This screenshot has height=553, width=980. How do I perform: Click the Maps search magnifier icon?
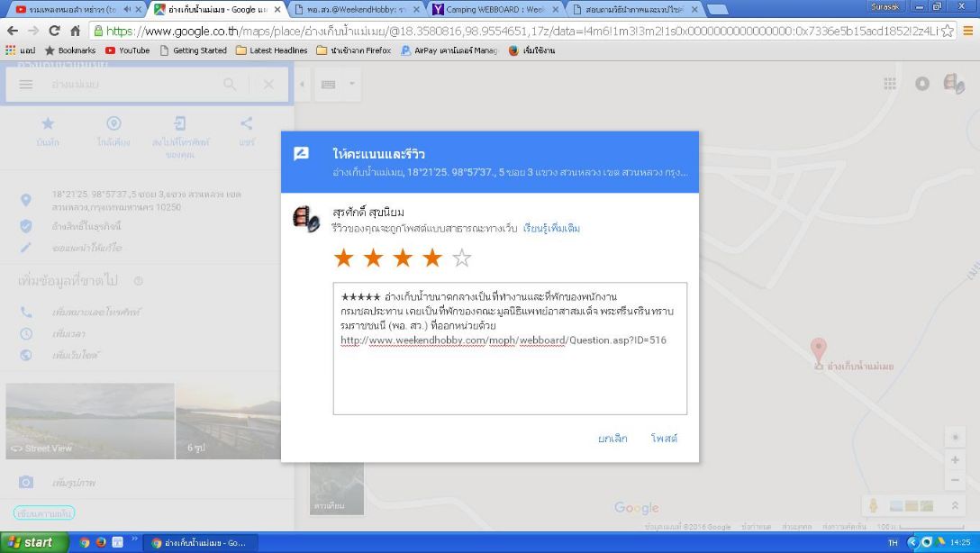230,84
